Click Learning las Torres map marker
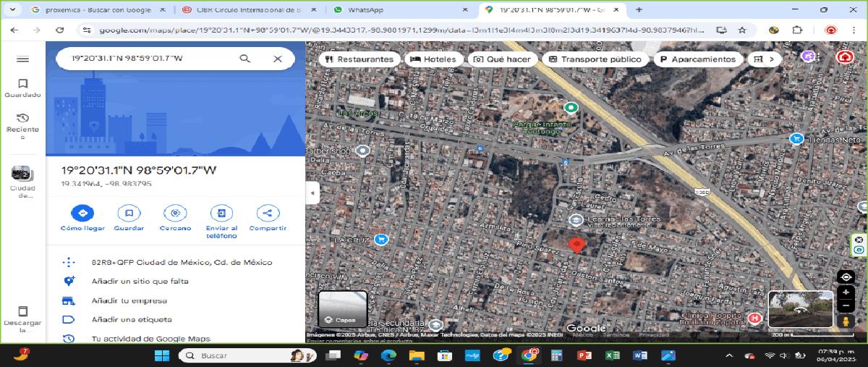 pyautogui.click(x=576, y=220)
